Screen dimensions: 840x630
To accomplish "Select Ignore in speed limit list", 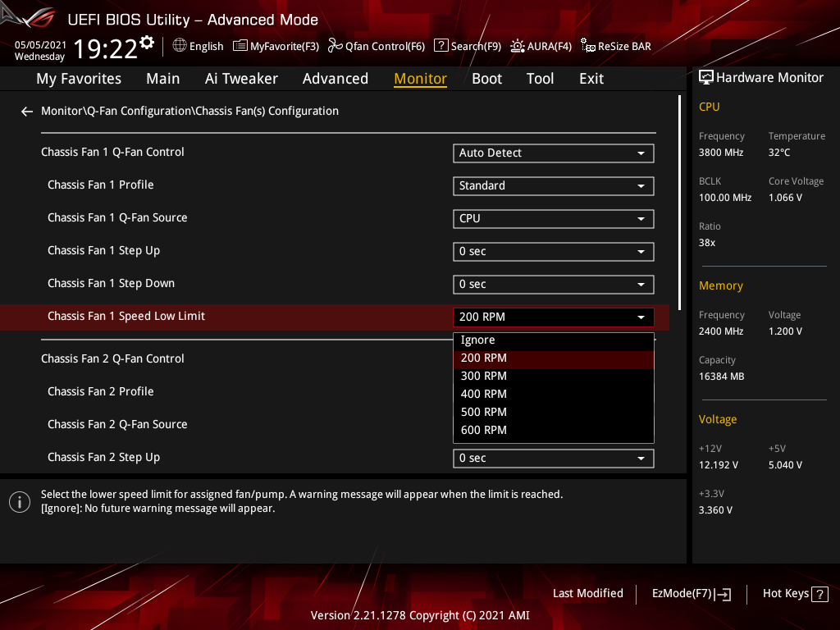I will tap(554, 340).
